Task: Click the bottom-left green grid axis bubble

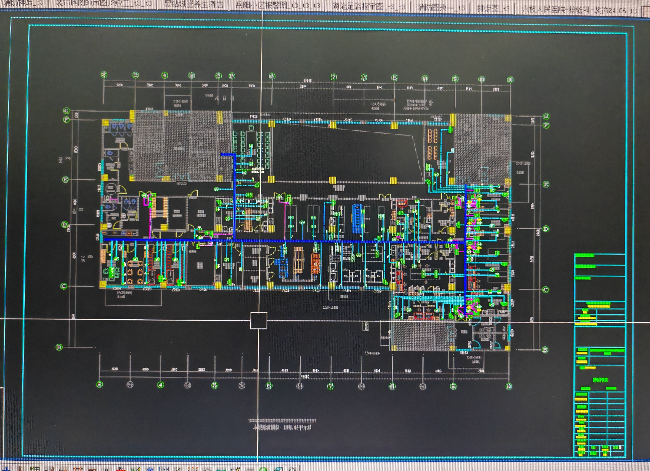Action: pyautogui.click(x=104, y=383)
